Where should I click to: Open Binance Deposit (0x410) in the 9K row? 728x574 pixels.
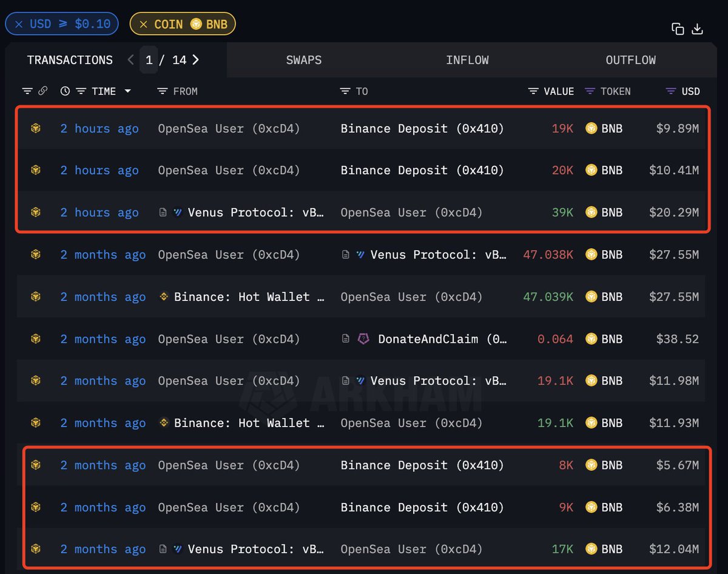click(422, 507)
